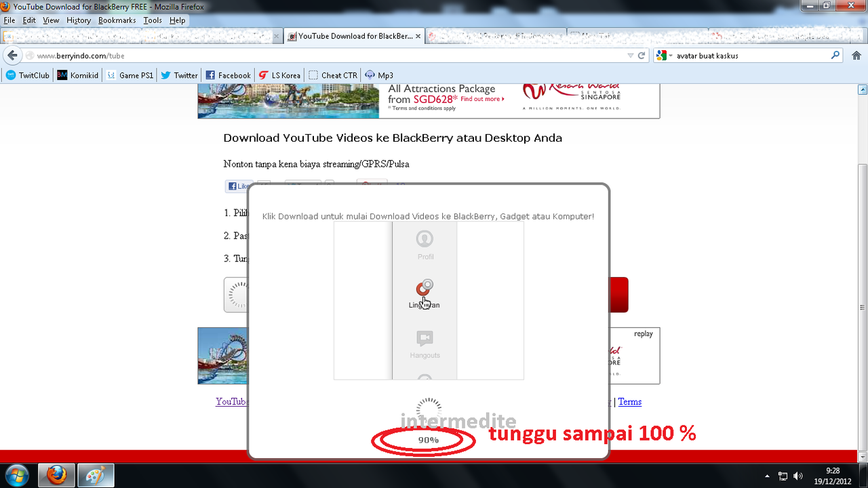Open the Help menu

click(177, 20)
